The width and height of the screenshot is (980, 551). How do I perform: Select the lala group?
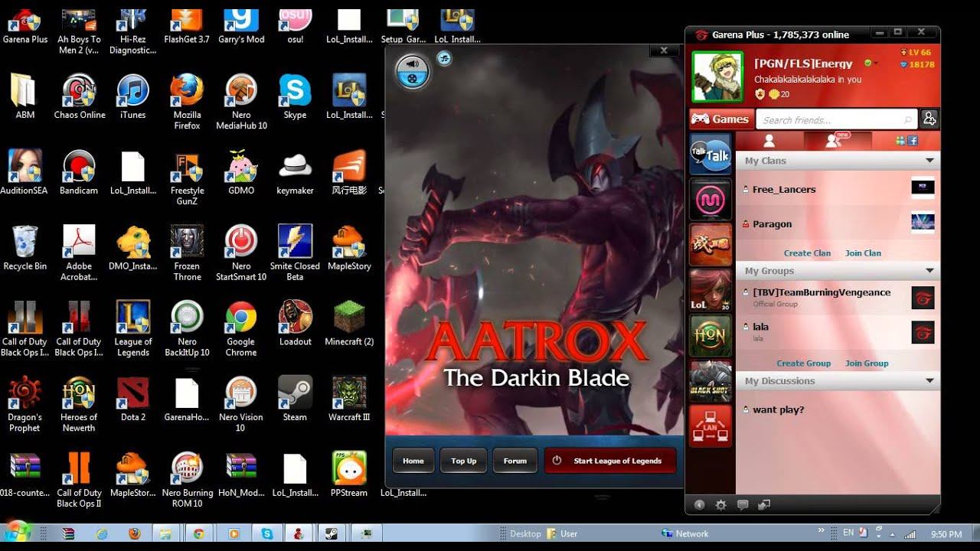(x=838, y=331)
